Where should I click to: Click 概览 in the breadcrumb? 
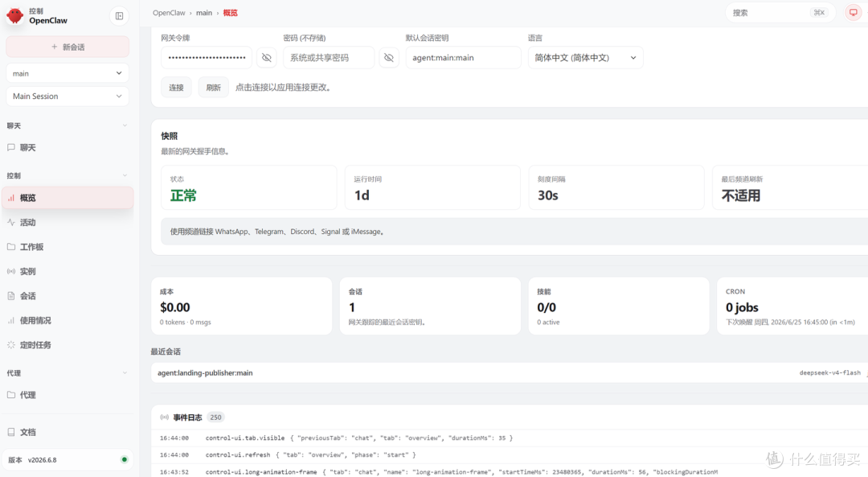click(x=231, y=13)
